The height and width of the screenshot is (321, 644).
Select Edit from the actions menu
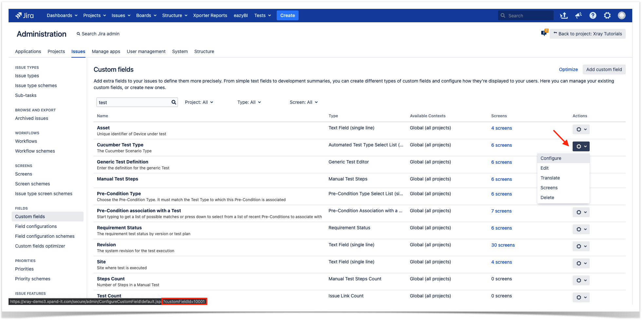click(563, 168)
